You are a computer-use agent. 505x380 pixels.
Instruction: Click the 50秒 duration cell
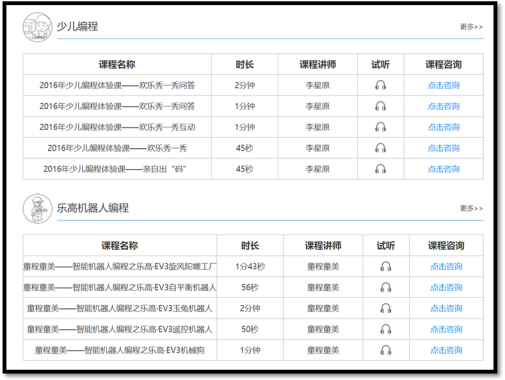(x=250, y=329)
